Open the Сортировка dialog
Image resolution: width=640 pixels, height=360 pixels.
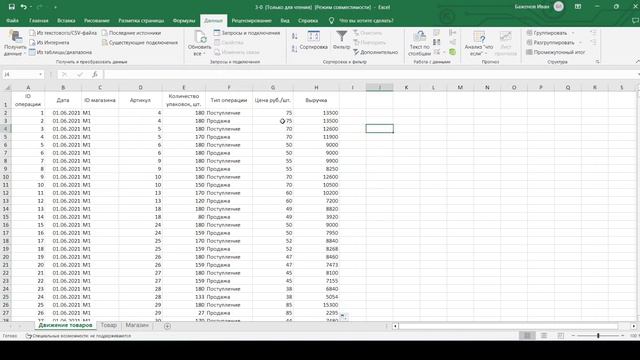click(313, 41)
